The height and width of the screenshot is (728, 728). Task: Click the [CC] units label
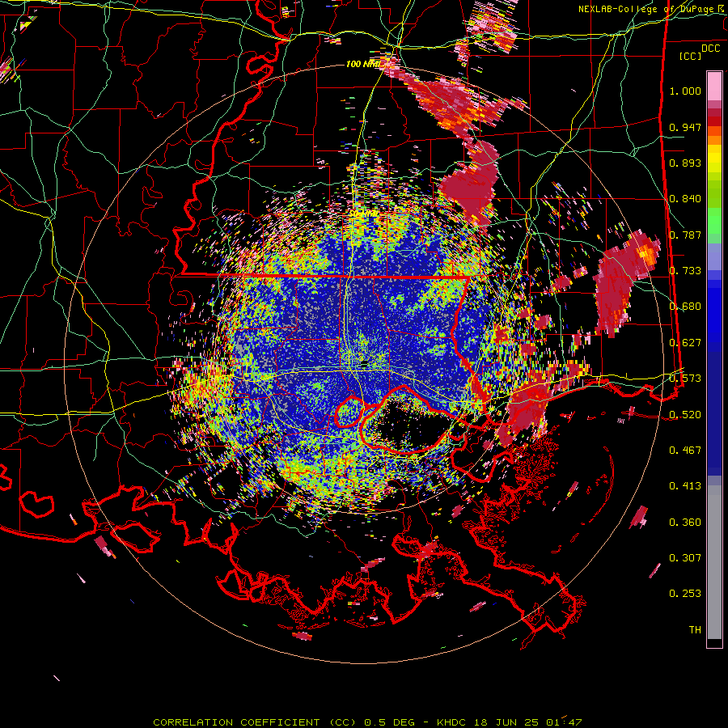coord(691,56)
